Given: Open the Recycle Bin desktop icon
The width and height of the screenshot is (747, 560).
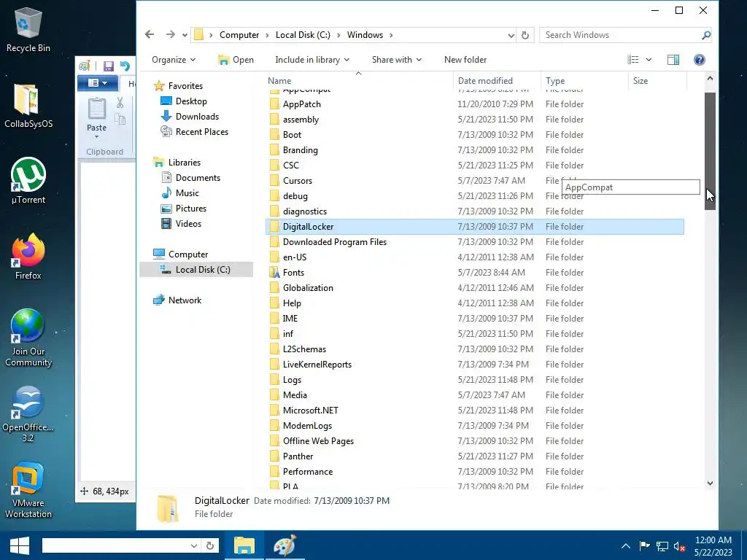Looking at the screenshot, I should tap(28, 29).
